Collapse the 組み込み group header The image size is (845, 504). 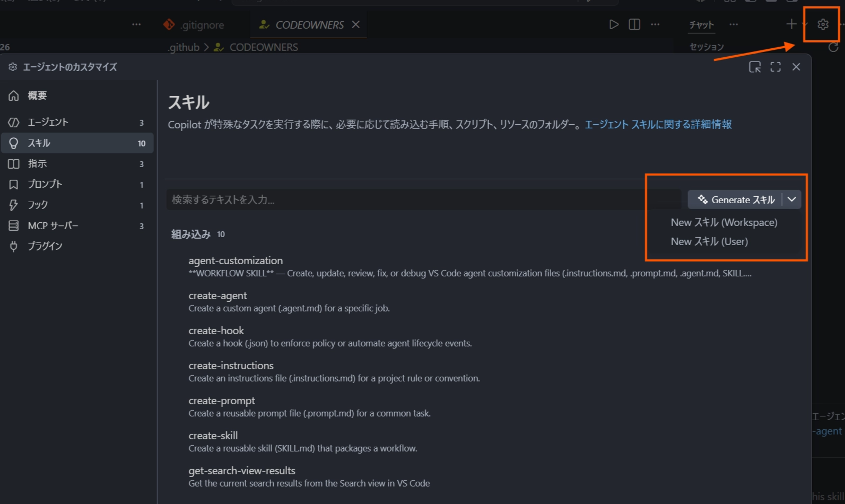pos(198,234)
